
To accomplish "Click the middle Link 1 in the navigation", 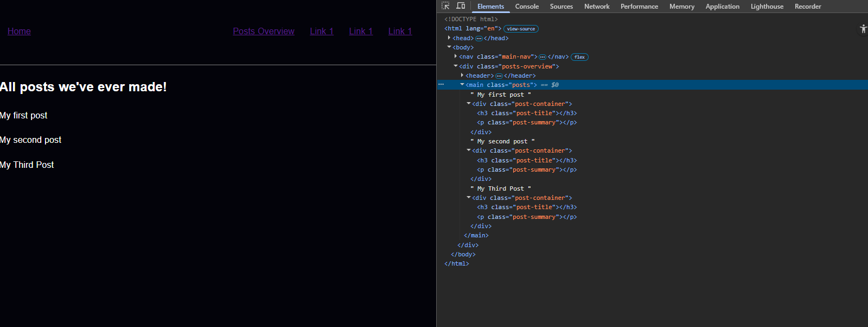I will click(361, 32).
